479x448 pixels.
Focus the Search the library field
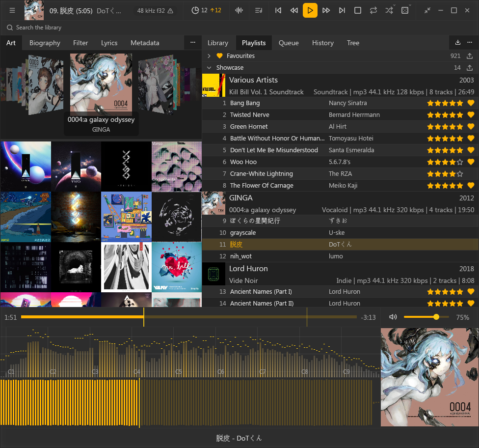(x=239, y=28)
